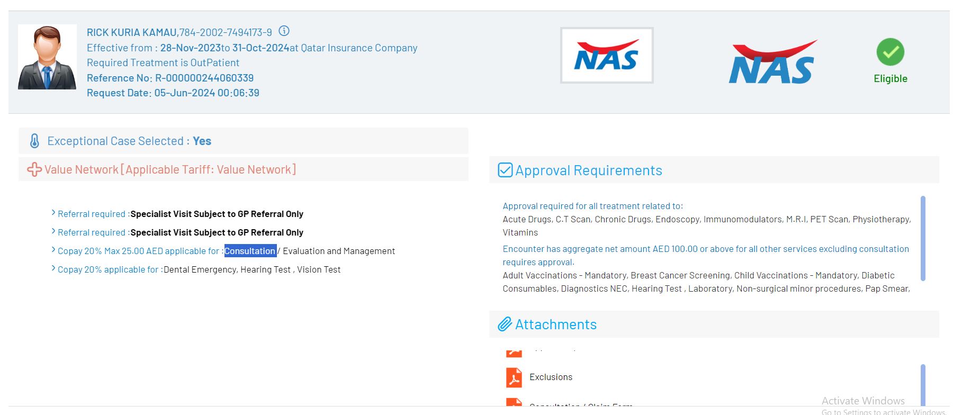Expand the Copay 20% Max 25.00 AED chevron

(53, 250)
